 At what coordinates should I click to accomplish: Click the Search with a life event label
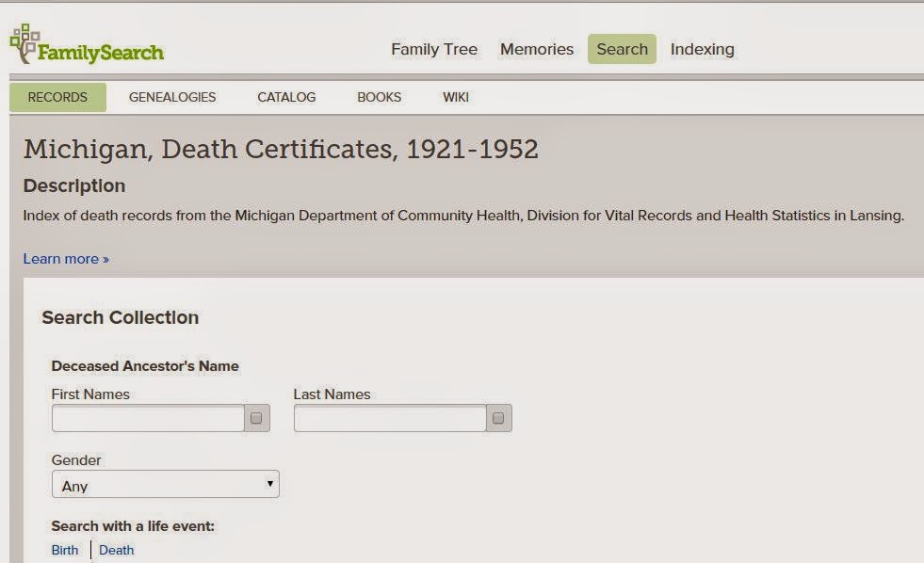[x=133, y=526]
